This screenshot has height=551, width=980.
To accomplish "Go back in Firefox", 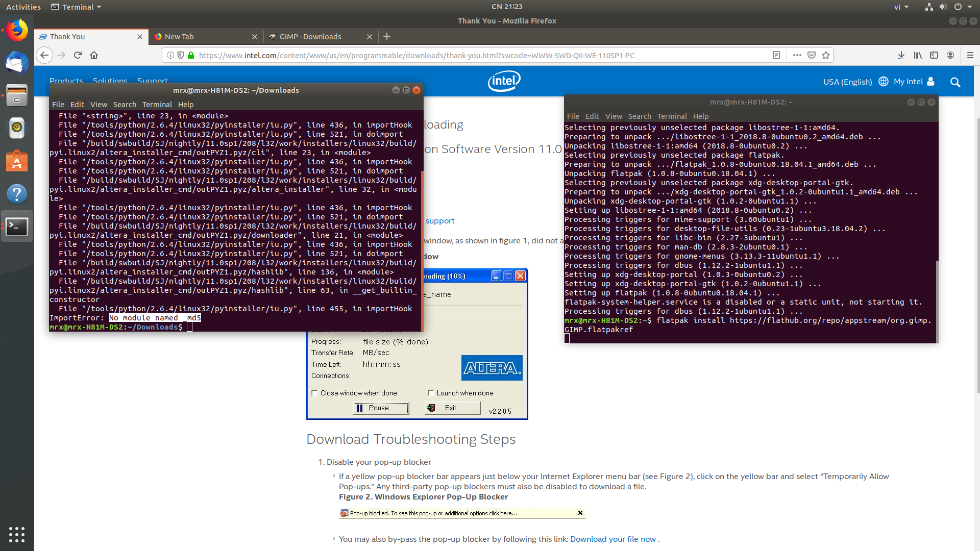I will coord(44,55).
